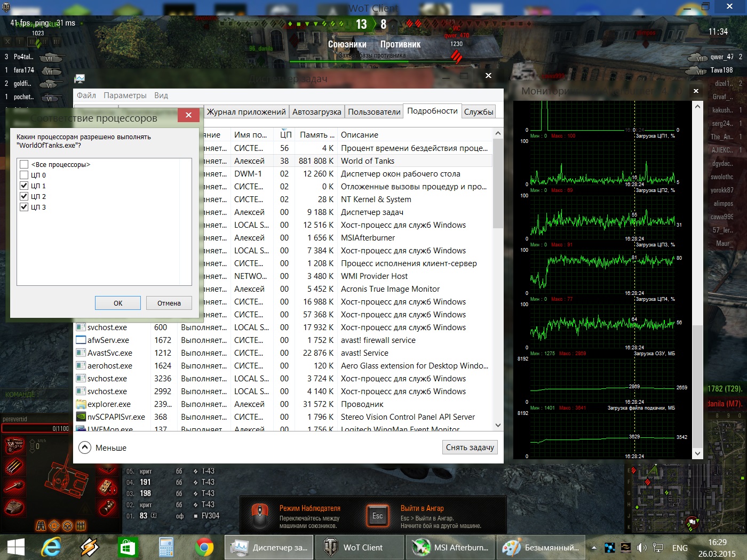Switch to the Paint window in taskbar

point(541,547)
